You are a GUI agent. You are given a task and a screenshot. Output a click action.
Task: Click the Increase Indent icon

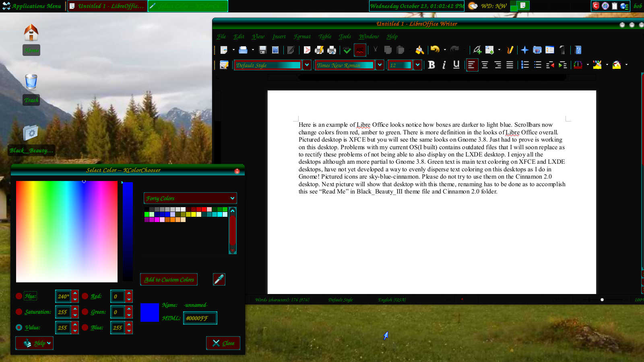pos(563,65)
